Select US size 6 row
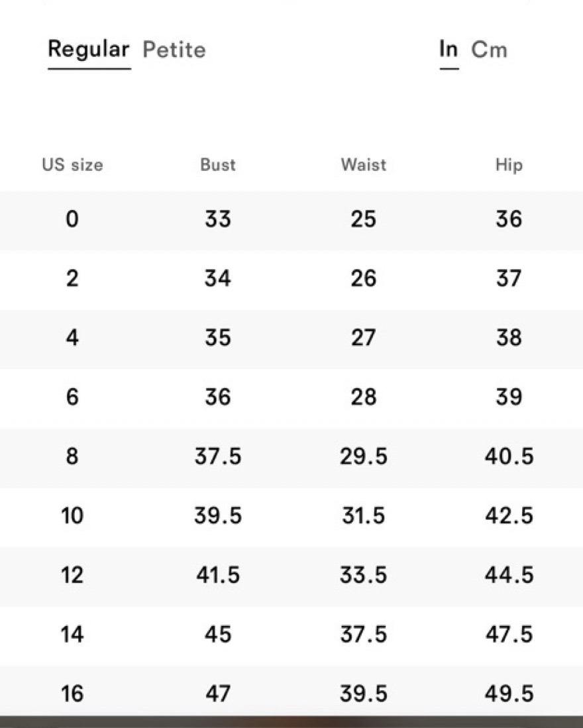 pos(291,397)
